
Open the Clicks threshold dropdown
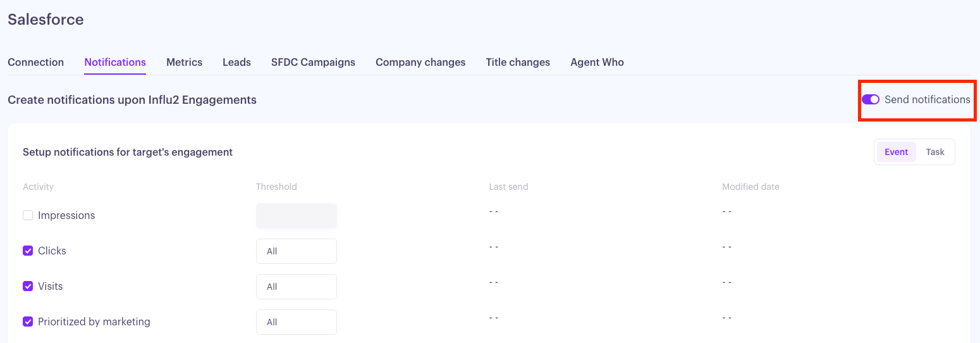point(297,251)
